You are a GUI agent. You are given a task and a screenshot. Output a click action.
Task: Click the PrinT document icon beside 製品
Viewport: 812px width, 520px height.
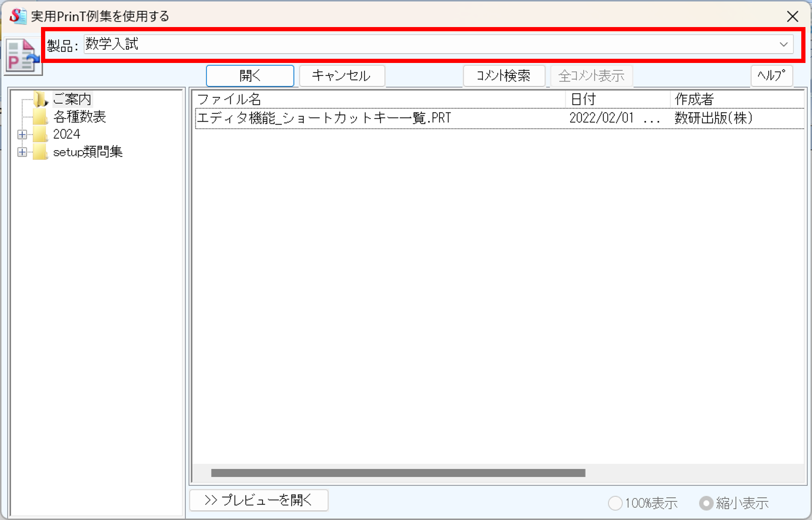coord(22,56)
